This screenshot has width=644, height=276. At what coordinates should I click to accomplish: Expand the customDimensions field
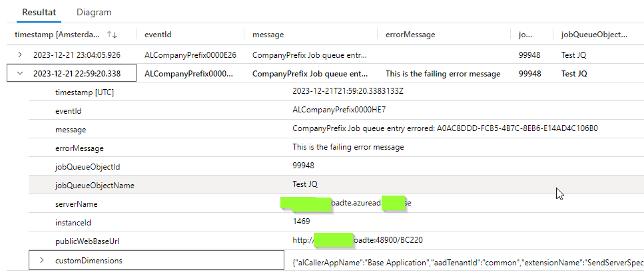[x=43, y=261]
